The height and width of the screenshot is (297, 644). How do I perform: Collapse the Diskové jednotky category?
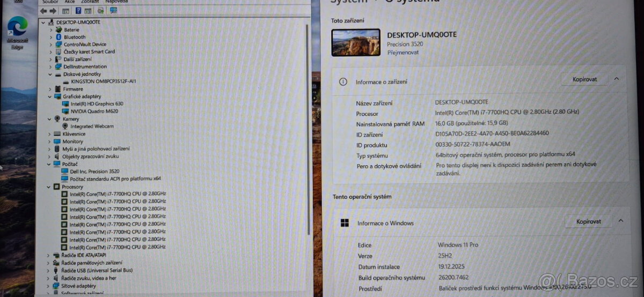point(50,74)
